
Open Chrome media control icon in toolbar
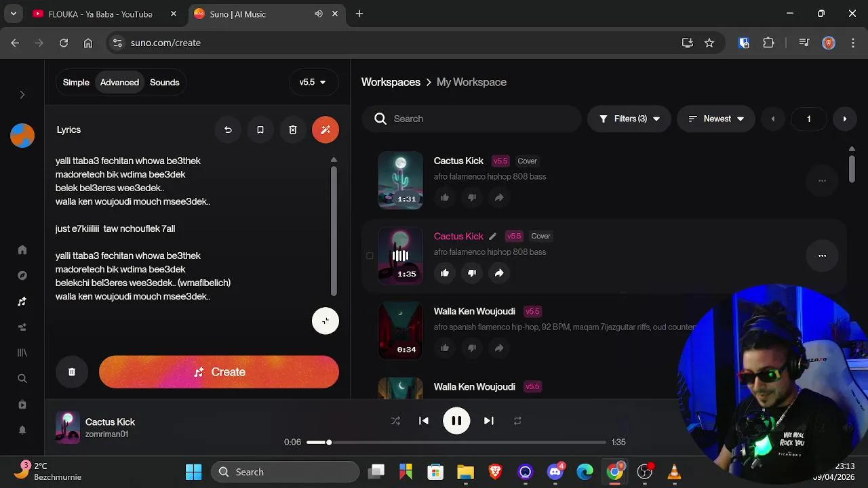804,43
